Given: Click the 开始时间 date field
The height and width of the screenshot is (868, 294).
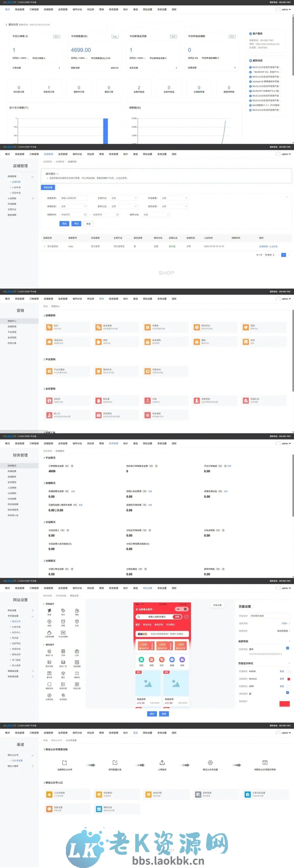Looking at the screenshot, I should pyautogui.click(x=74, y=215).
